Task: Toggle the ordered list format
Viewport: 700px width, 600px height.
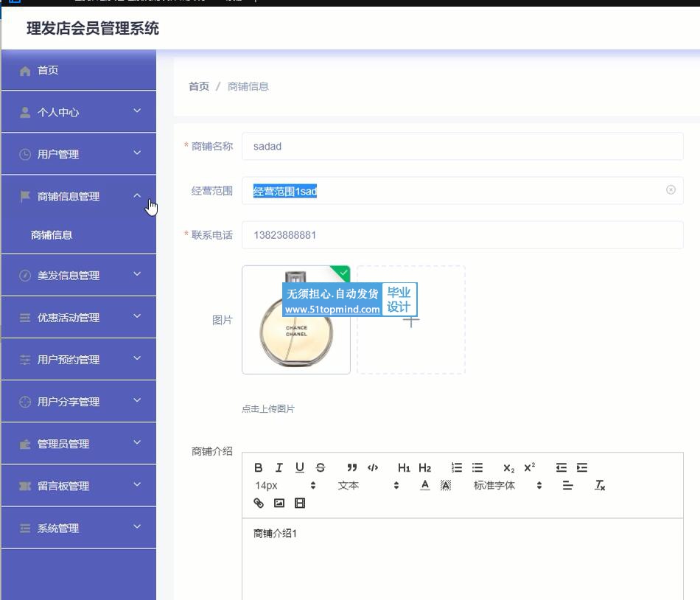Action: (x=457, y=467)
